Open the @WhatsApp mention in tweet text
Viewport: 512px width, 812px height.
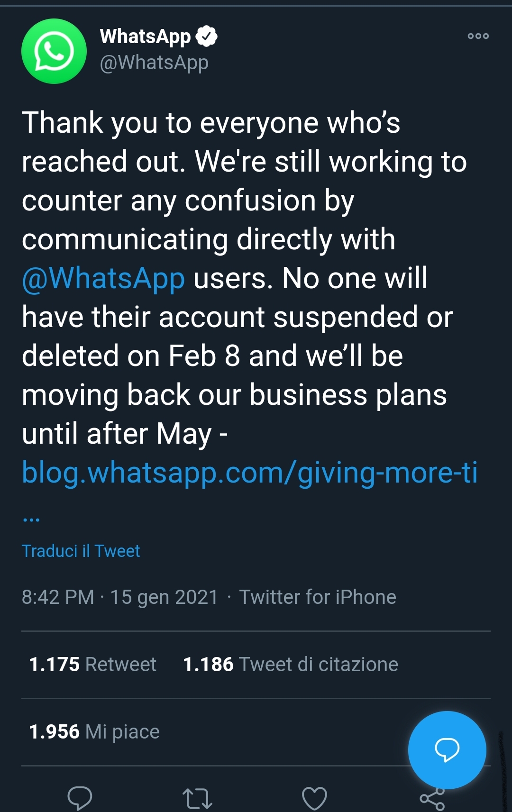tap(103, 278)
